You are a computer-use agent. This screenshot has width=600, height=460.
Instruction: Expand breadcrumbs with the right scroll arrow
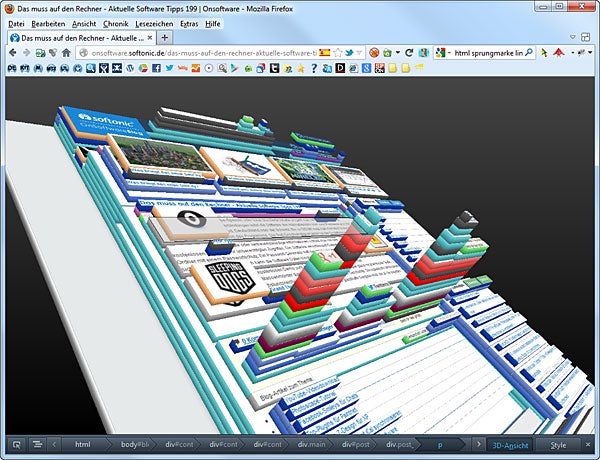477,444
